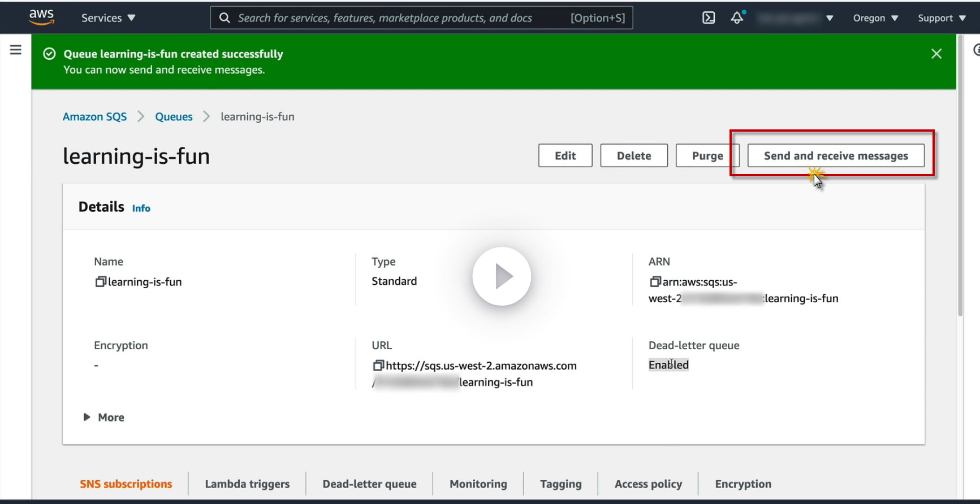Click the Purge button
Viewport: 980px width, 504px height.
point(707,155)
